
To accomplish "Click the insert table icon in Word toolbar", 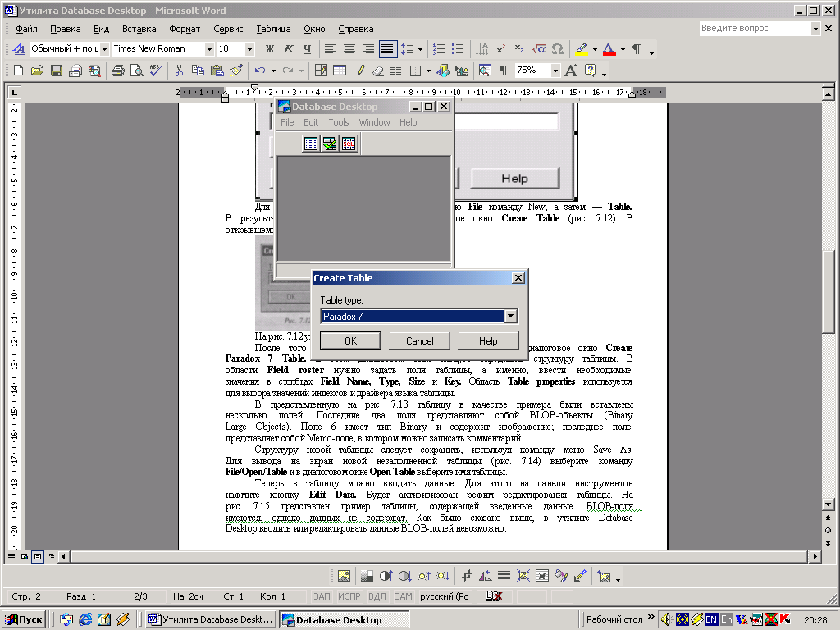I will pos(340,71).
